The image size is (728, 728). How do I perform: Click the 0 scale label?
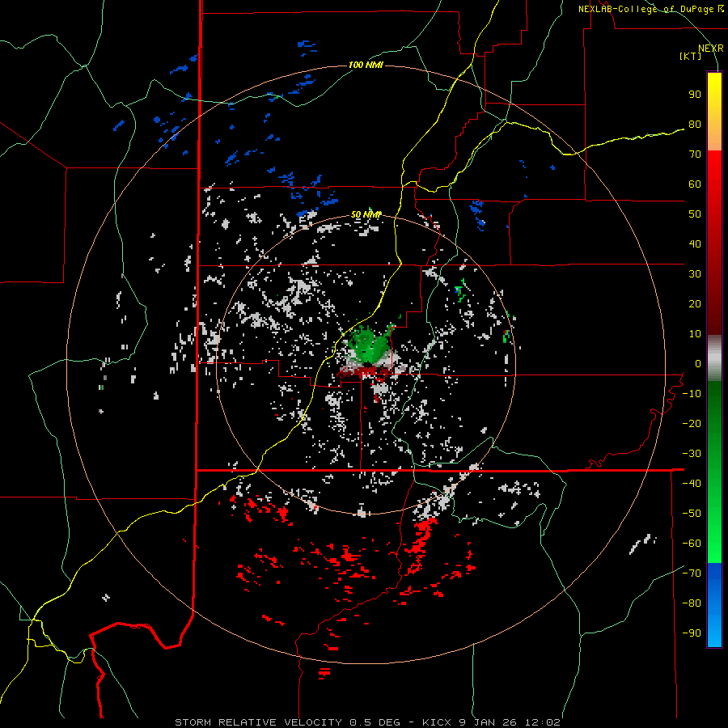(x=698, y=364)
